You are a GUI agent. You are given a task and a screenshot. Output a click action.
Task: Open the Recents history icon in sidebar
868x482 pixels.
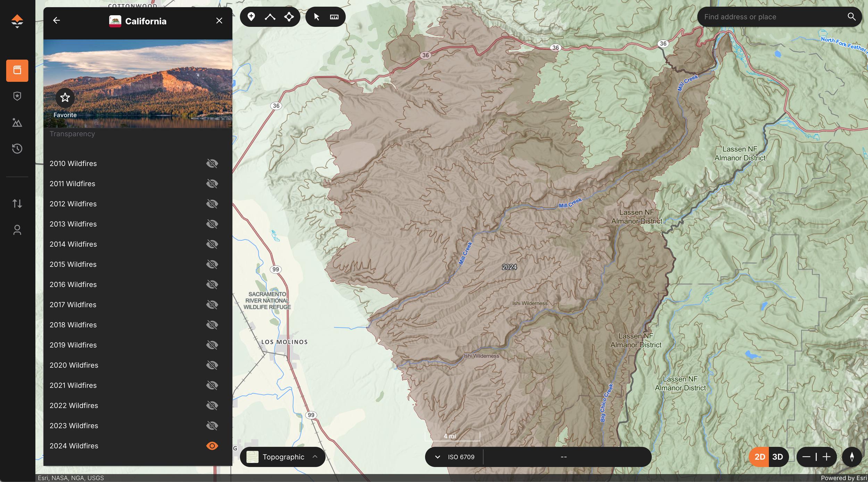(x=17, y=149)
